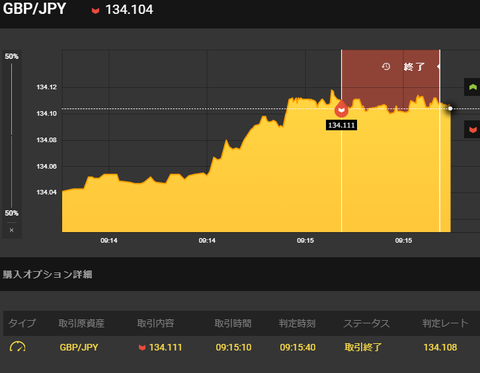Click the bottom 50% sentiment value
This screenshot has width=480, height=373.
pyautogui.click(x=12, y=213)
